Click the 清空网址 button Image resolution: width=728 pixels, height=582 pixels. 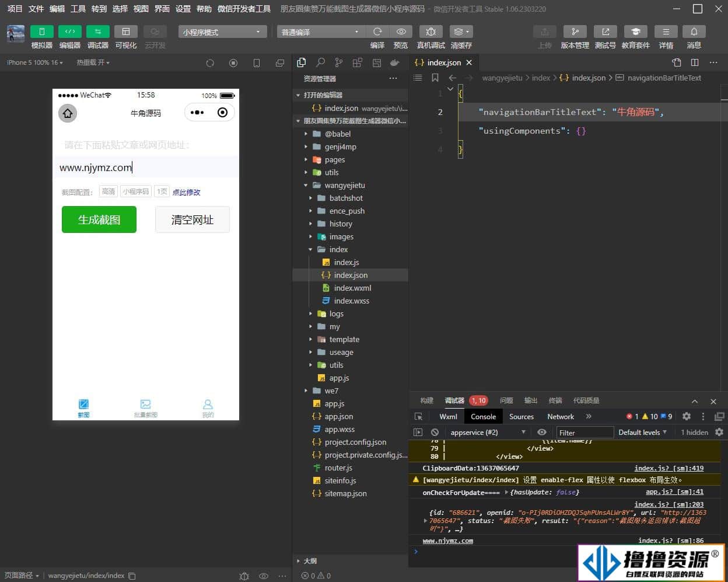[x=192, y=219]
